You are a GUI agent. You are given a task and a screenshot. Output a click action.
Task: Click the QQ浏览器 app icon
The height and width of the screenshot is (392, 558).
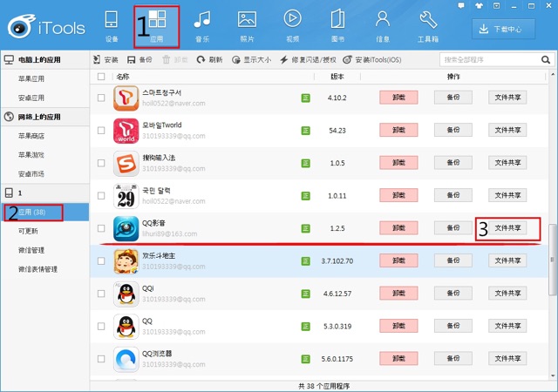click(126, 359)
